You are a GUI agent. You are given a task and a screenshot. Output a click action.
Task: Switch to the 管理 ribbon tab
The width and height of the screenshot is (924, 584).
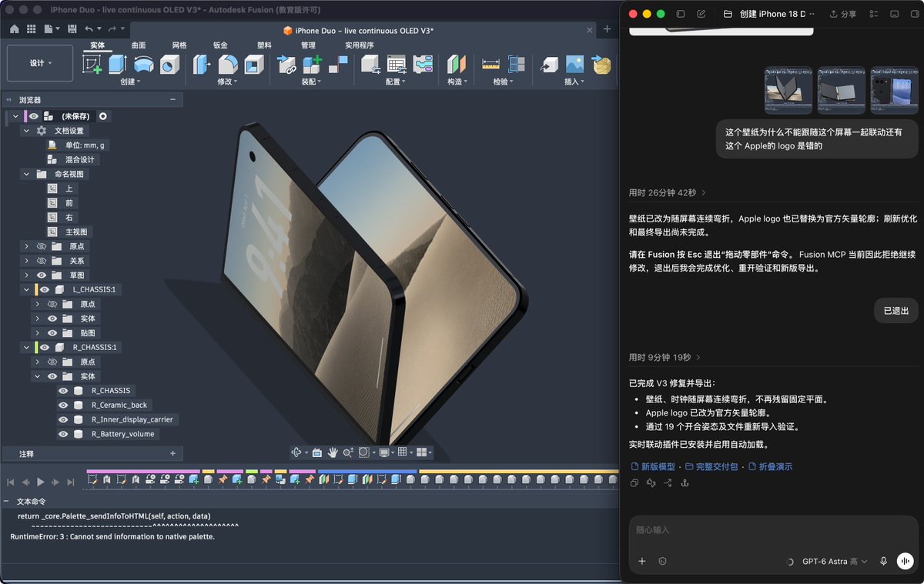[x=308, y=45]
